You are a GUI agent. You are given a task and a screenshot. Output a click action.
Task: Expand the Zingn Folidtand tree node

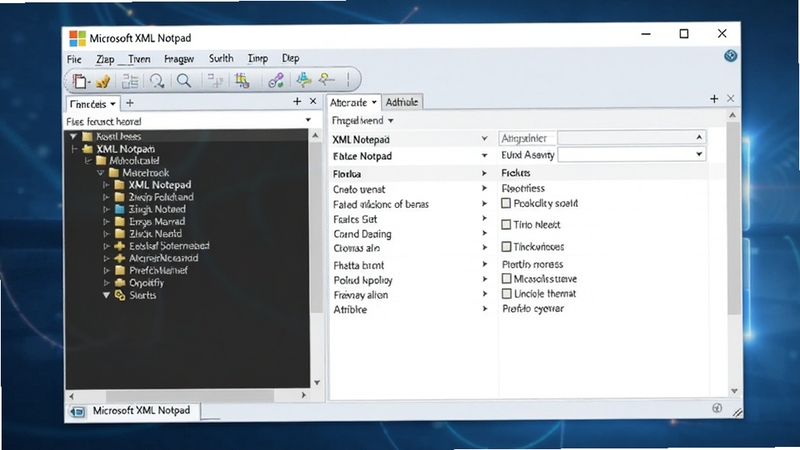click(106, 197)
